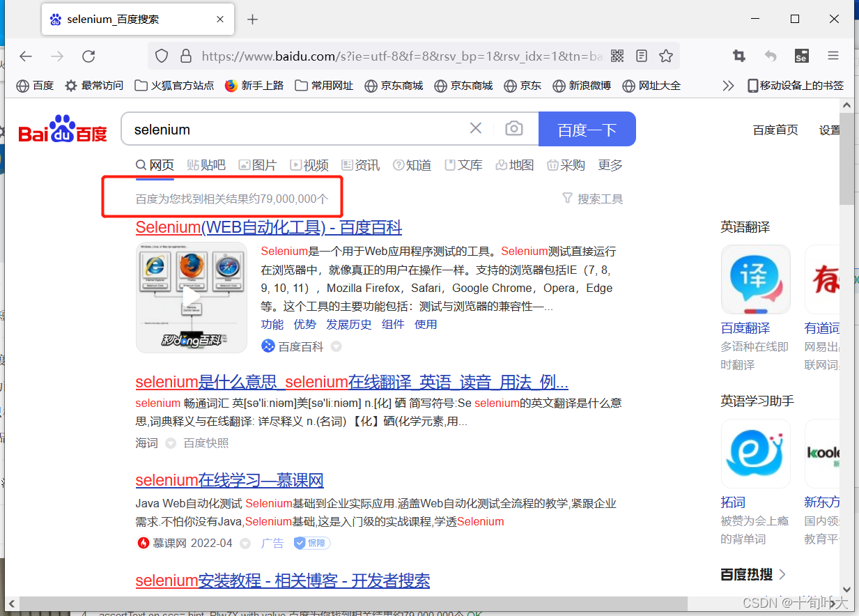The width and height of the screenshot is (859, 616).
Task: Click the undo arrow toolbar icon
Action: 771,56
